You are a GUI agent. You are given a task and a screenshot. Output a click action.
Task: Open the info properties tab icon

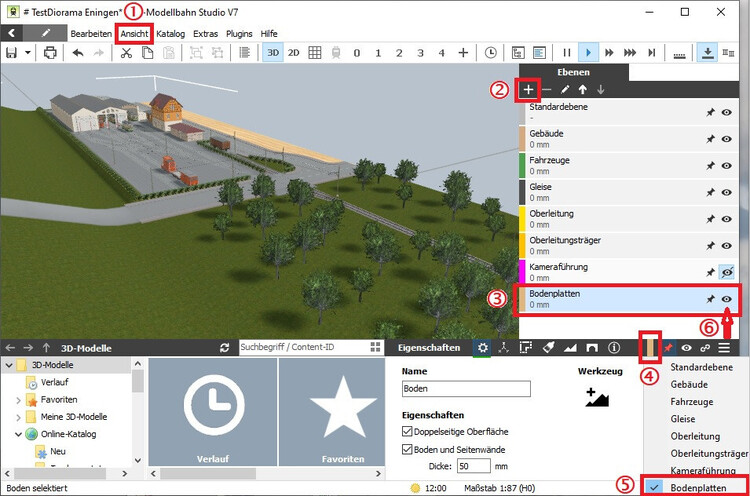click(614, 348)
